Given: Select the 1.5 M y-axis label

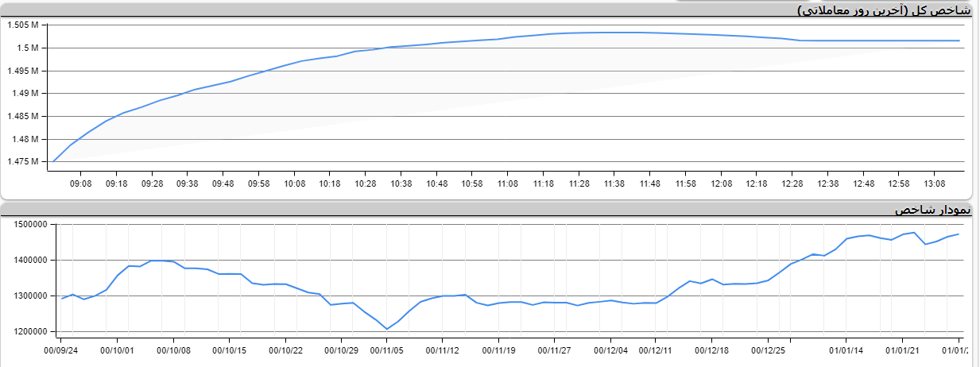Looking at the screenshot, I should 29,48.
